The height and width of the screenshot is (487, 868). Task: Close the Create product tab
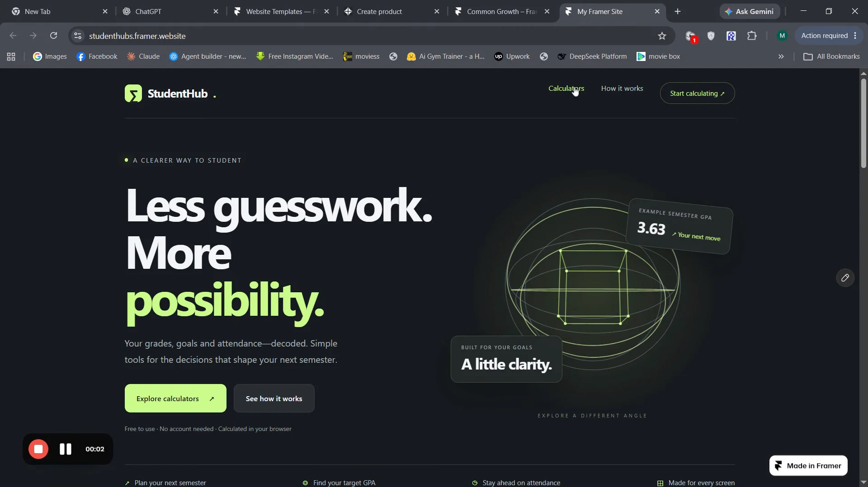[437, 11]
